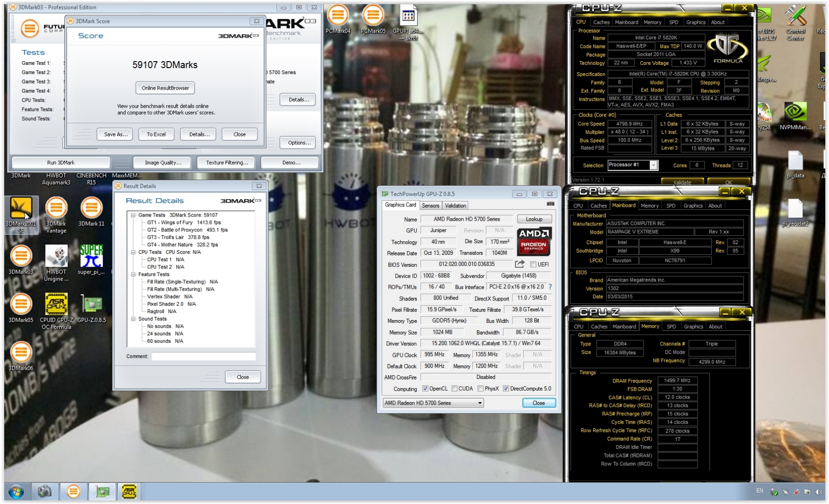Click the volume speaker tray icon
The image size is (829, 504).
tap(818, 492)
